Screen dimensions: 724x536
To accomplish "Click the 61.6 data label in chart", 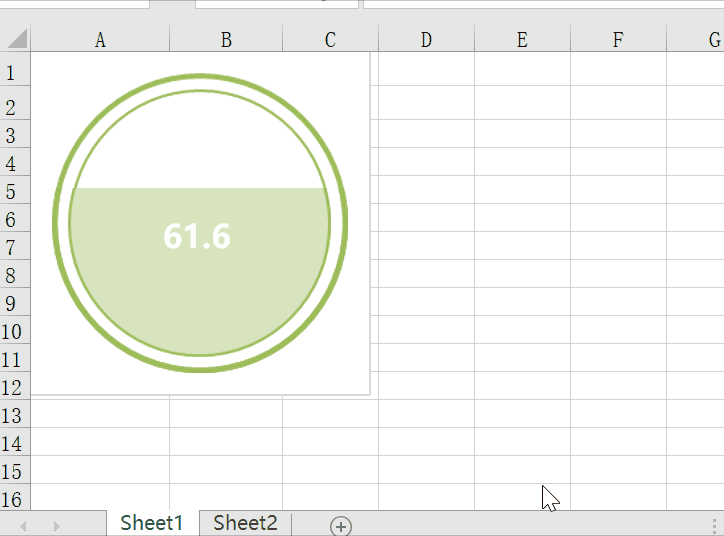I will coord(197,236).
